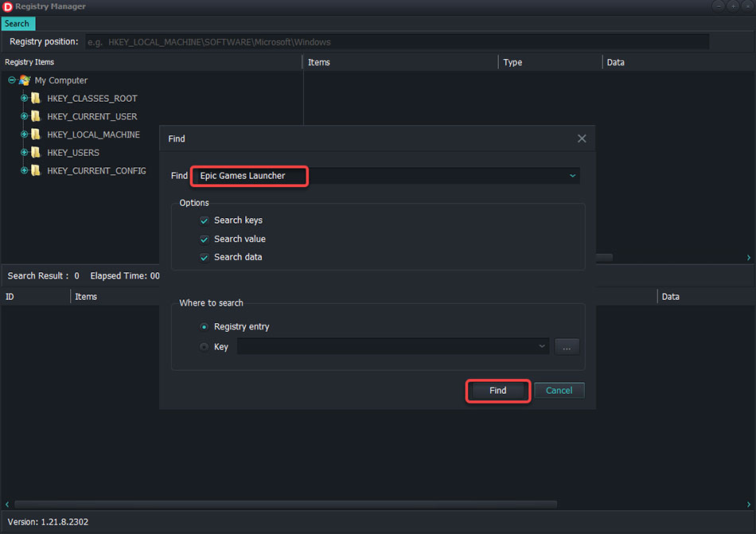The image size is (756, 534).
Task: Select HKEY_CLASSES_ROOT text in tree
Action: click(x=92, y=99)
